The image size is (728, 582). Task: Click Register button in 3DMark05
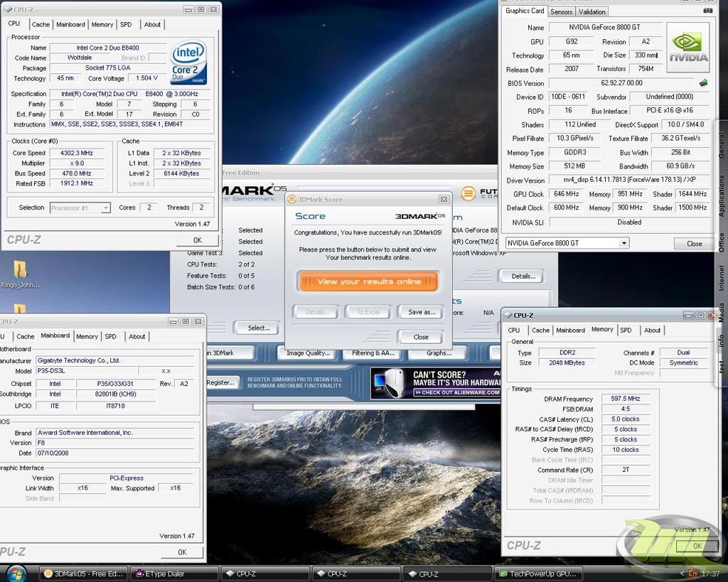(221, 383)
